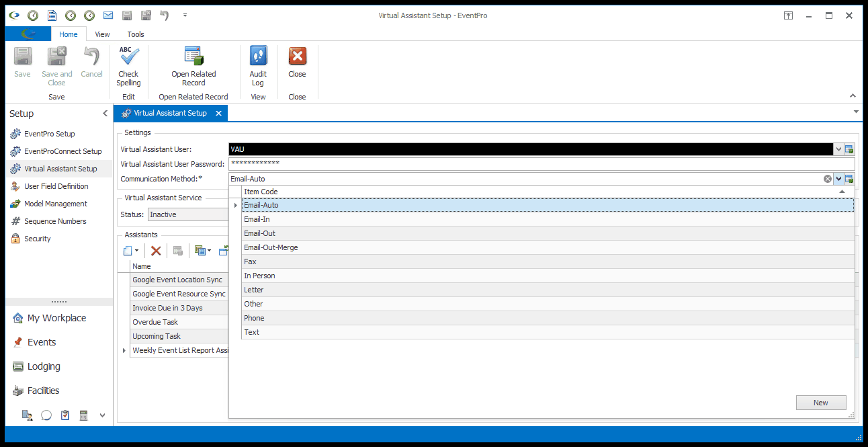This screenshot has height=447, width=868.
Task: Select the Overdue Task assistant row
Action: (179, 322)
